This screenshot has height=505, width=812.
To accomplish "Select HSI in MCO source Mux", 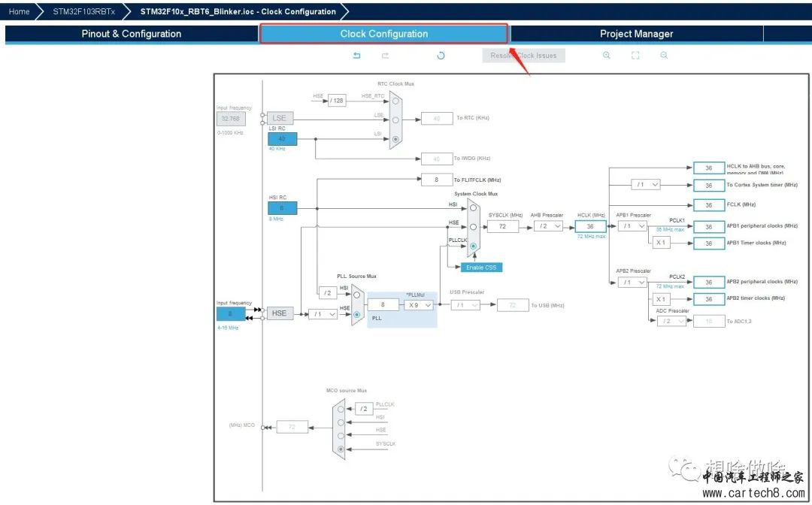I will [341, 422].
